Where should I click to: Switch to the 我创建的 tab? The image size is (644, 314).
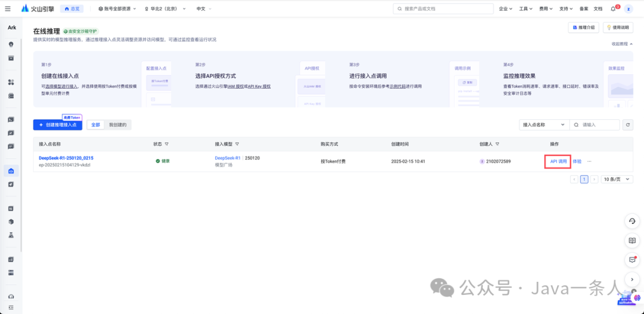point(117,125)
